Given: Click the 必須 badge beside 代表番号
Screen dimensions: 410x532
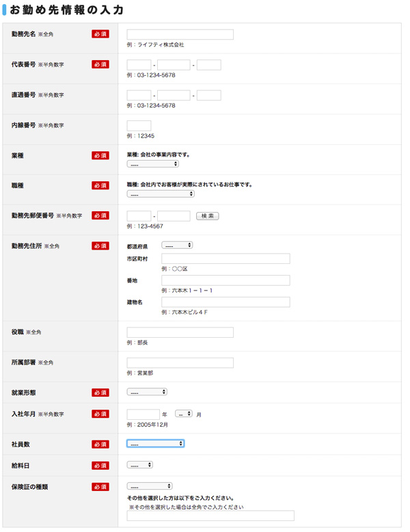Looking at the screenshot, I should tap(100, 64).
